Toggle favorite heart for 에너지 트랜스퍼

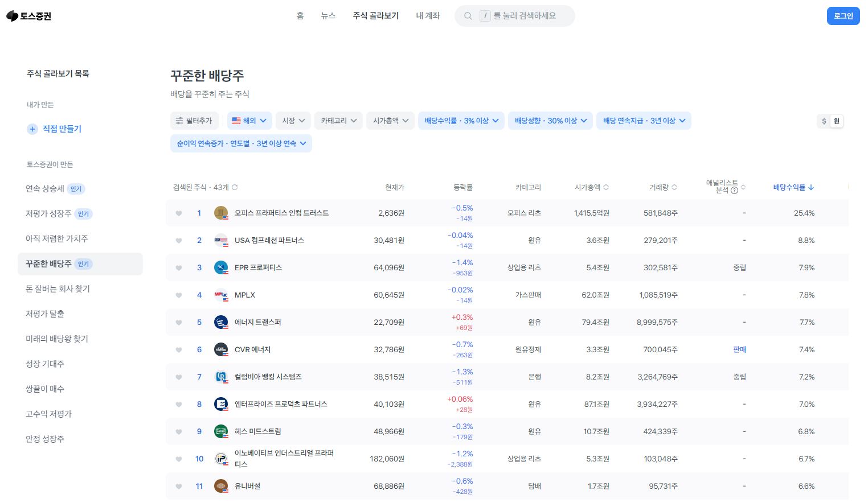[x=179, y=323]
